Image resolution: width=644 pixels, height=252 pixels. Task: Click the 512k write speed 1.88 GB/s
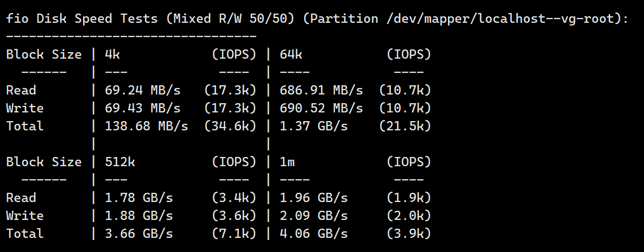(139, 216)
